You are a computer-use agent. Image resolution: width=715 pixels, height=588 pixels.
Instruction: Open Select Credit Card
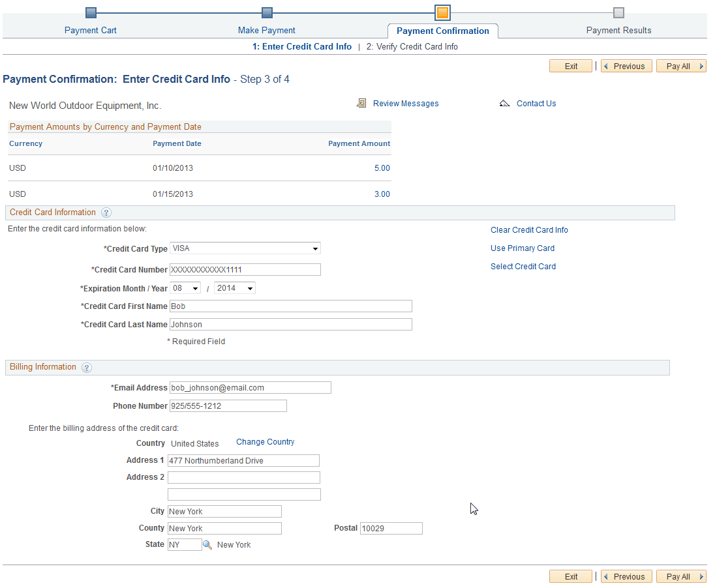523,266
